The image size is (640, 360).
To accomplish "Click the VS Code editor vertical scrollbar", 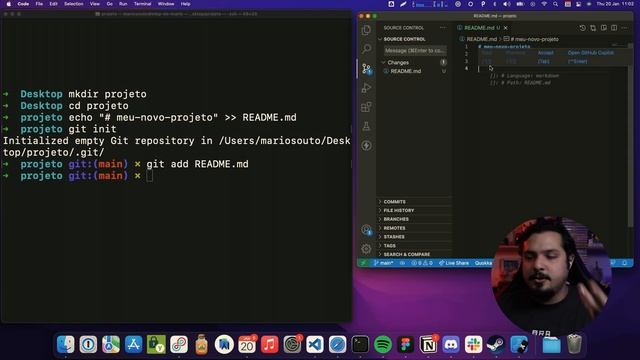I will (x=630, y=135).
